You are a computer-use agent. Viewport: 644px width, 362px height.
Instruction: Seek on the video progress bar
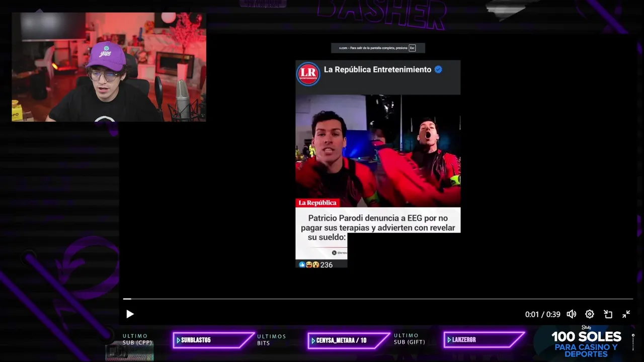pos(378,299)
